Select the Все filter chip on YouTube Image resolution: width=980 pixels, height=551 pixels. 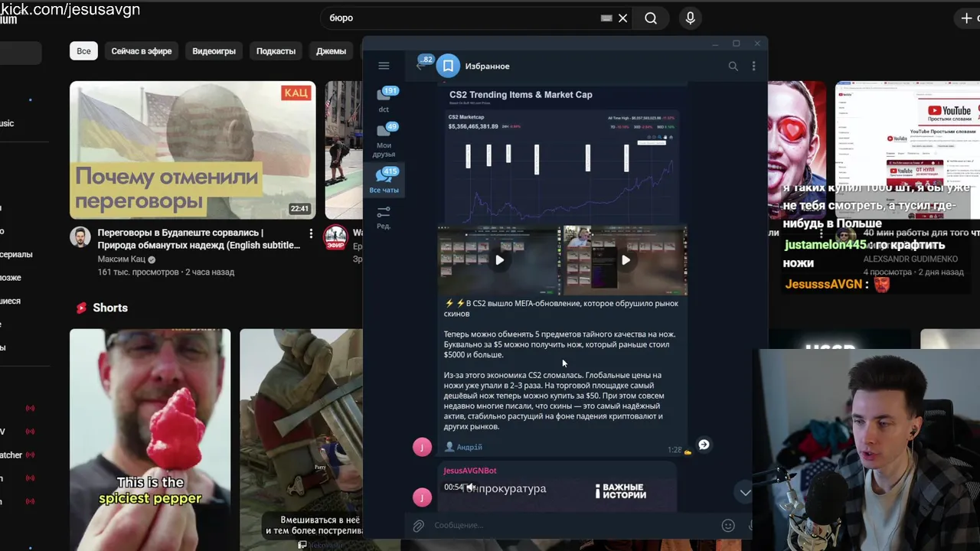83,51
